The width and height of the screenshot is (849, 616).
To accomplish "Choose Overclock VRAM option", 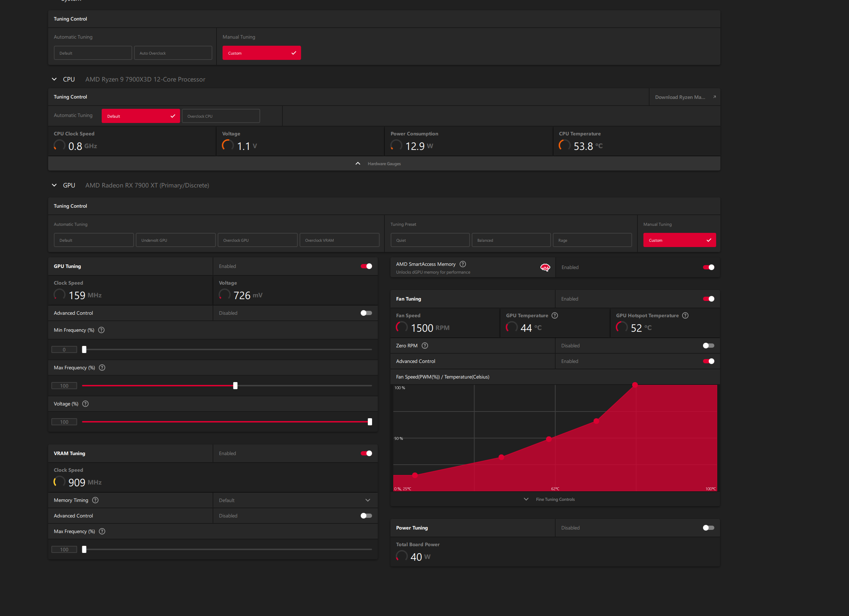I will coord(339,240).
